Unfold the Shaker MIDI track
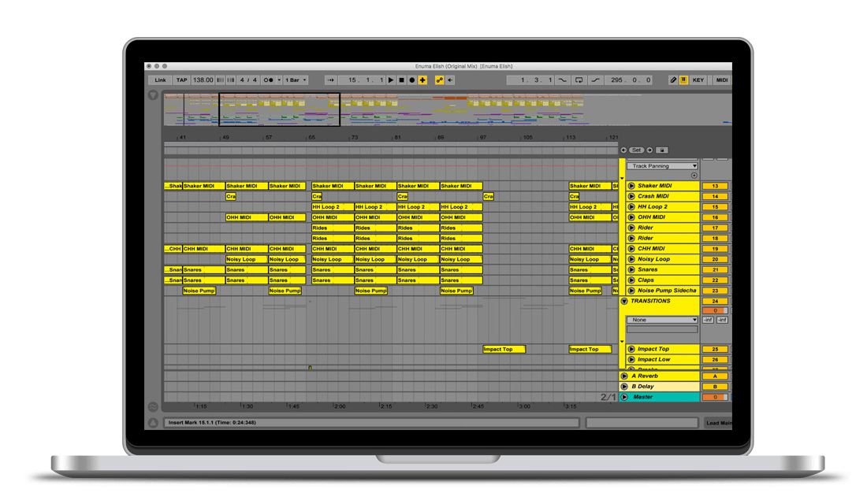This screenshot has height=504, width=867. click(631, 186)
